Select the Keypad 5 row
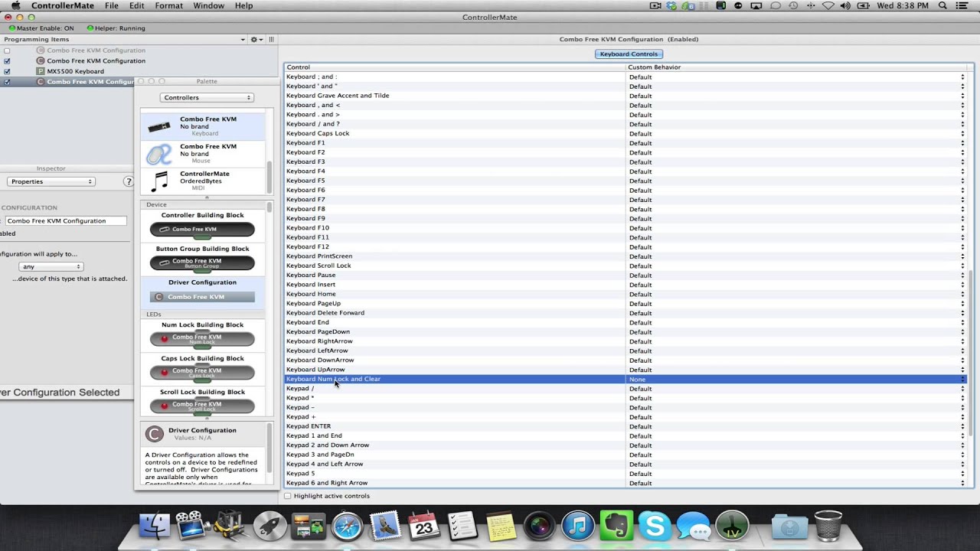Image resolution: width=980 pixels, height=551 pixels. pos(626,473)
